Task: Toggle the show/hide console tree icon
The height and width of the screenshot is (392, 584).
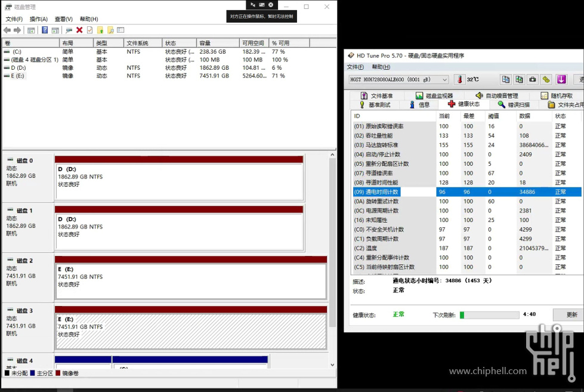Action: 31,30
